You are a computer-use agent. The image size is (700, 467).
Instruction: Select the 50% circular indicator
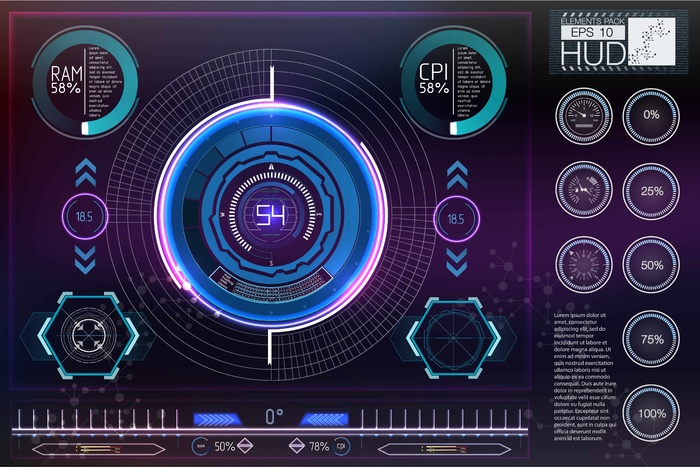651,265
